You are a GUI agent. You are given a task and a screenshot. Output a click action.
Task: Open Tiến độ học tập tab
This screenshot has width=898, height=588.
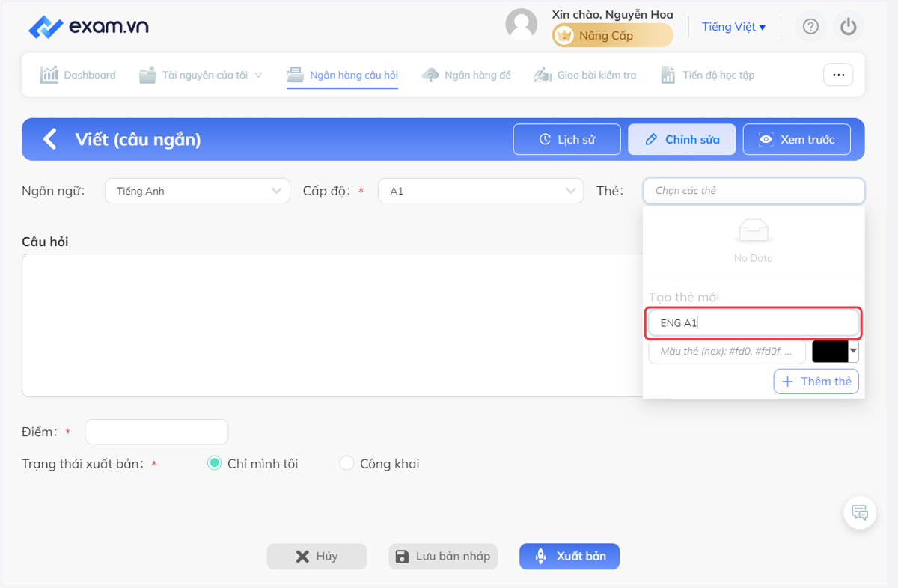(707, 75)
